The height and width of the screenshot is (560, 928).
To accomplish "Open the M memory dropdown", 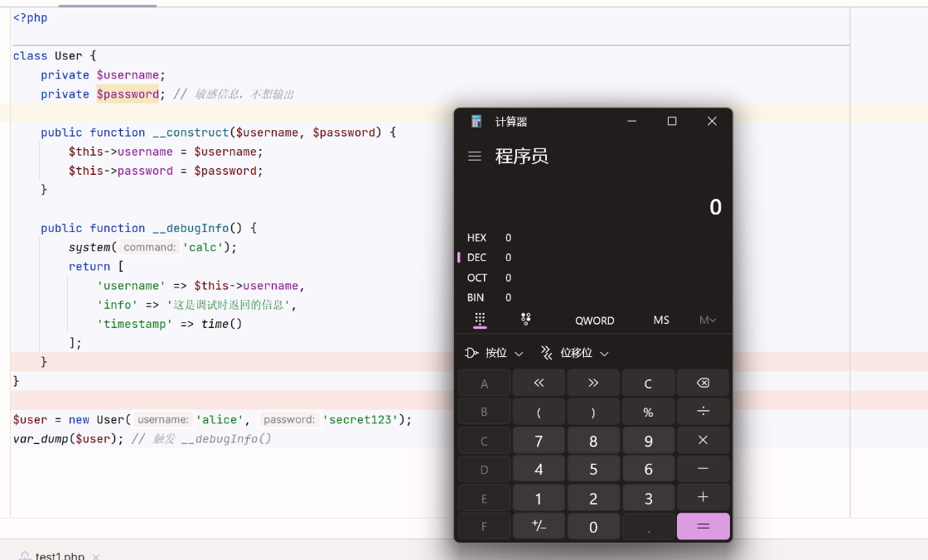I will click(x=708, y=321).
